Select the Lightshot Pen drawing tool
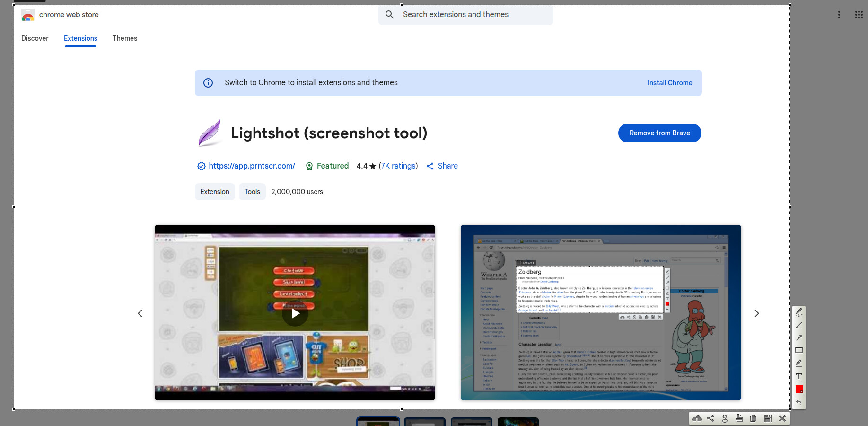The width and height of the screenshot is (868, 426). (x=799, y=312)
